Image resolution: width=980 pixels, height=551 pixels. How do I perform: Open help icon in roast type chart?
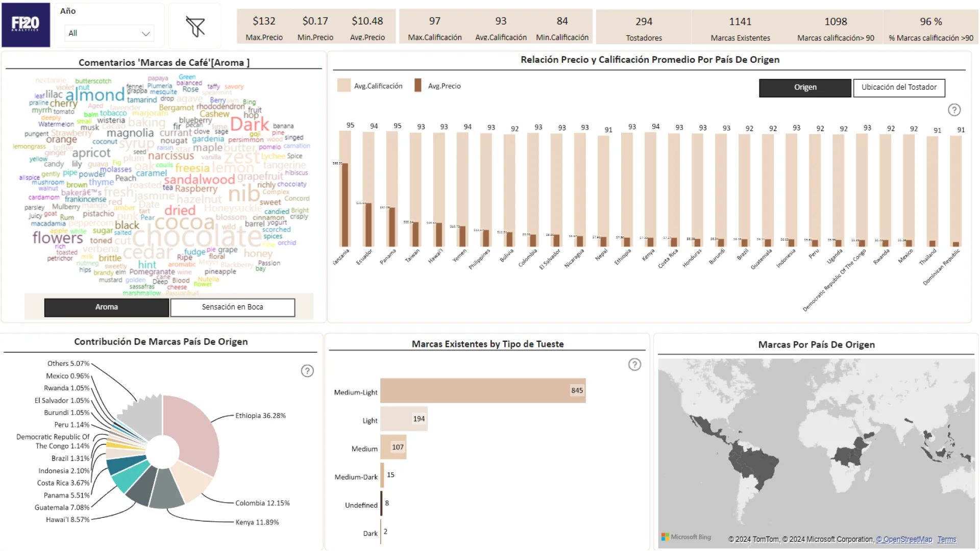tap(634, 364)
